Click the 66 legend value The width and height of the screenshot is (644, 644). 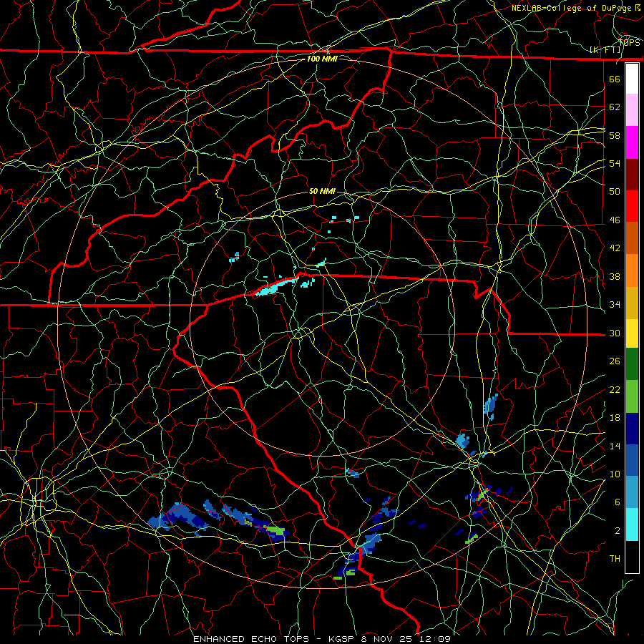(615, 79)
